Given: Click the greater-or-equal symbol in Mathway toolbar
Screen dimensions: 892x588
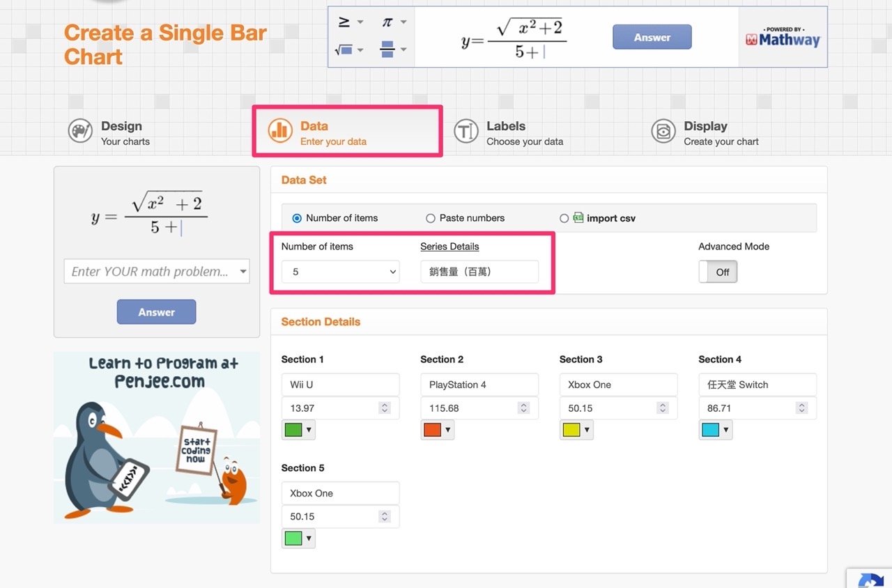Looking at the screenshot, I should click(x=344, y=22).
